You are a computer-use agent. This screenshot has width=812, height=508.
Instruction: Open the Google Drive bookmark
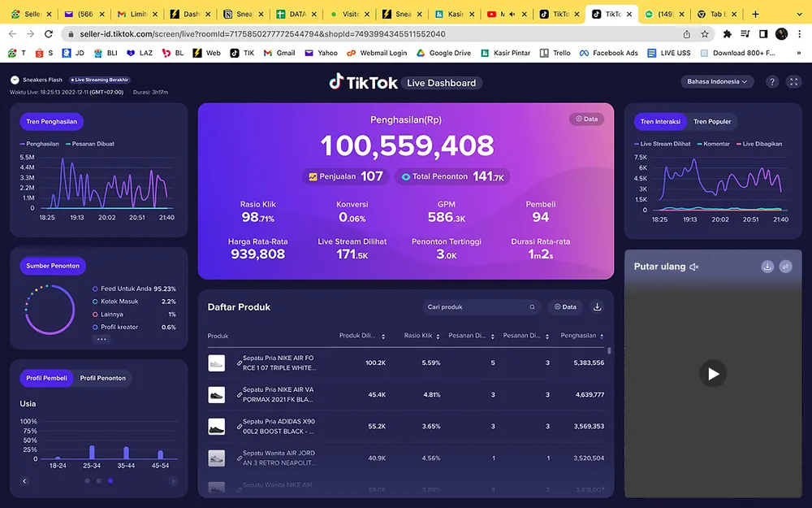444,53
